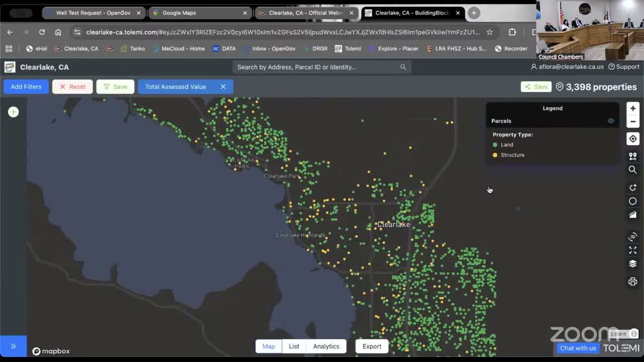
Task: Expand the left sidebar with double chevron
Action: (x=14, y=346)
